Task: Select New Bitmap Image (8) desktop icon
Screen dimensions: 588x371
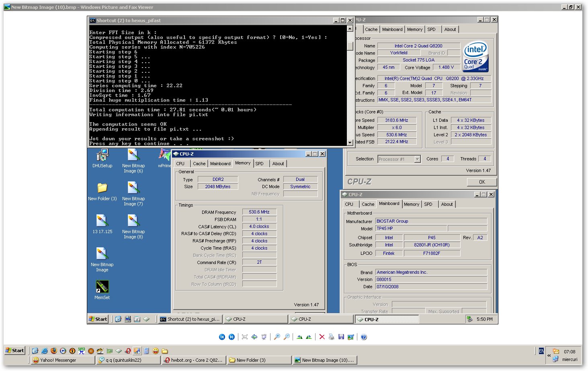Action: [x=133, y=227]
